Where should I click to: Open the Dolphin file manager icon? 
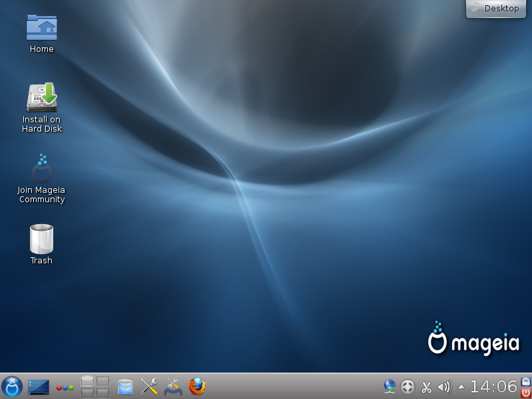coord(125,386)
